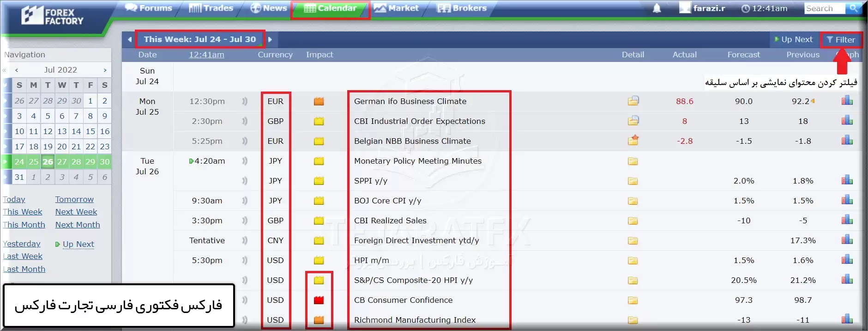Toggle the alert icon for HPI m/m row
This screenshot has height=331, width=868.
[x=245, y=260]
